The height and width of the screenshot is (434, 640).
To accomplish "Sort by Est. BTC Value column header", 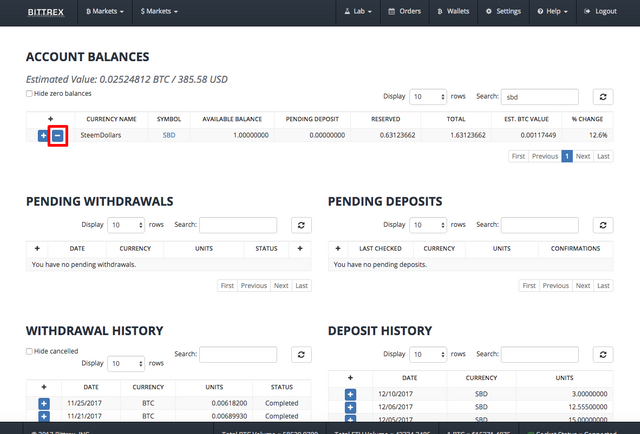I will (x=526, y=119).
